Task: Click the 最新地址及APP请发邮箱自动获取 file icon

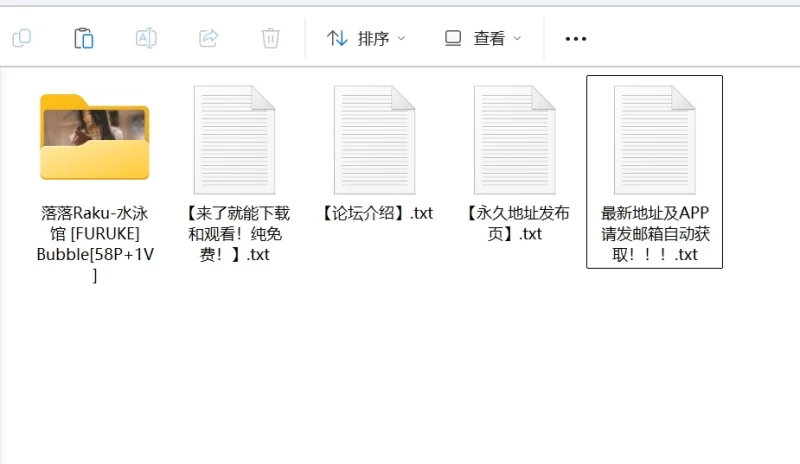Action: [x=655, y=140]
